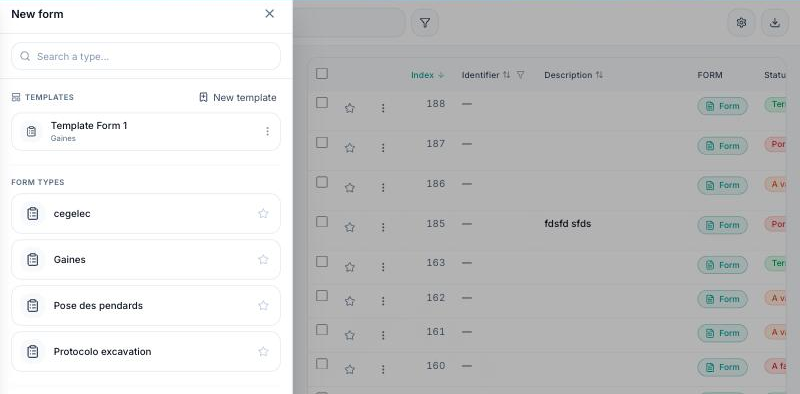This screenshot has height=394, width=800.
Task: Open the three-dot menu for row 161
Action: pos(383,335)
